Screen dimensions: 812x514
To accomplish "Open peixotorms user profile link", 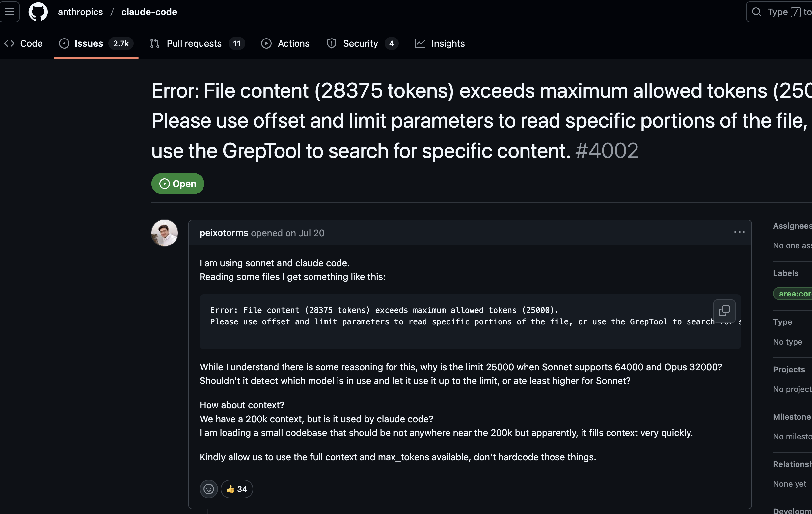I will point(224,233).
